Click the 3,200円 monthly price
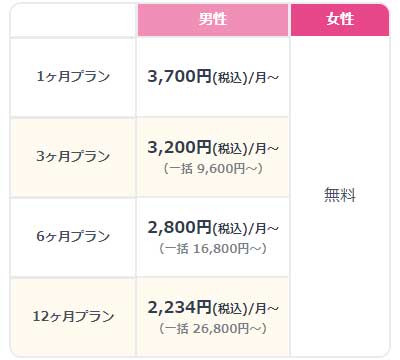Screen dimensions: 400x360 point(179,147)
